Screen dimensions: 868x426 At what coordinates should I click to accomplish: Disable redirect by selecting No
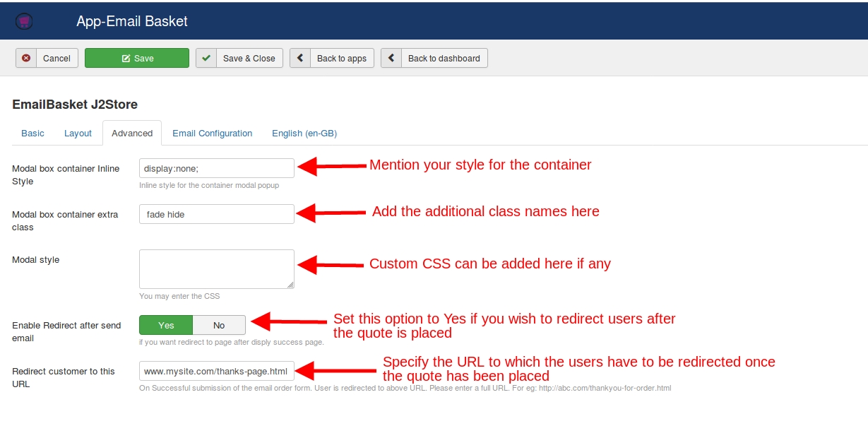pos(219,325)
